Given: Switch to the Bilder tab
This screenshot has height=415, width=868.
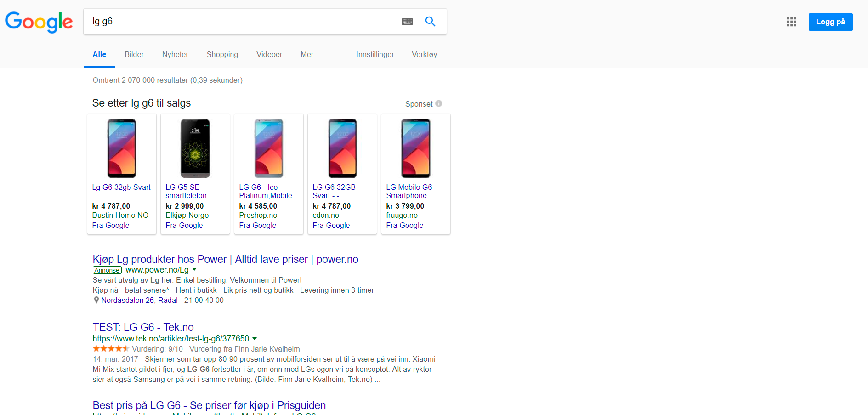Looking at the screenshot, I should point(134,54).
